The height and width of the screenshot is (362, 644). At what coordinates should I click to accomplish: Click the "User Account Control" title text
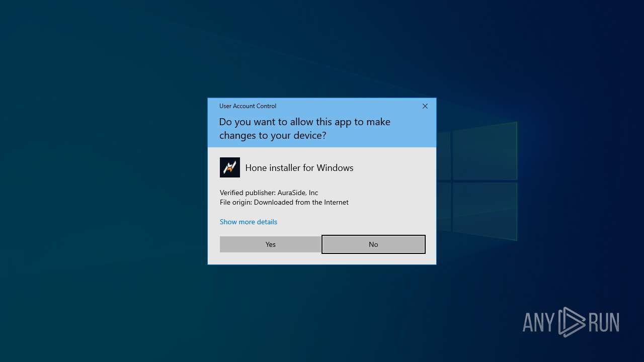(248, 106)
